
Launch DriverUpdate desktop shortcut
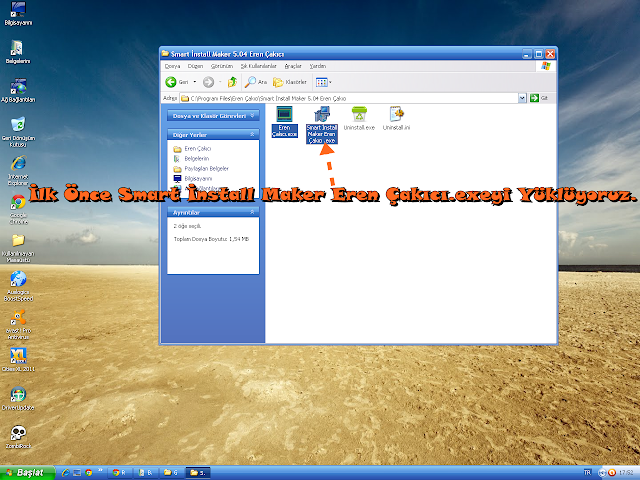coord(18,398)
